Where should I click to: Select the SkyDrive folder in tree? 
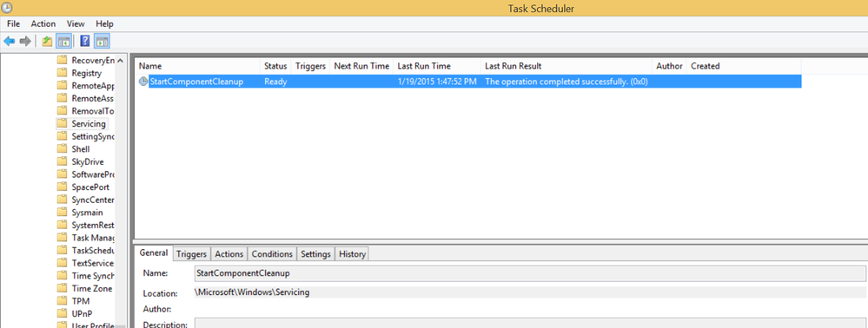[88, 161]
